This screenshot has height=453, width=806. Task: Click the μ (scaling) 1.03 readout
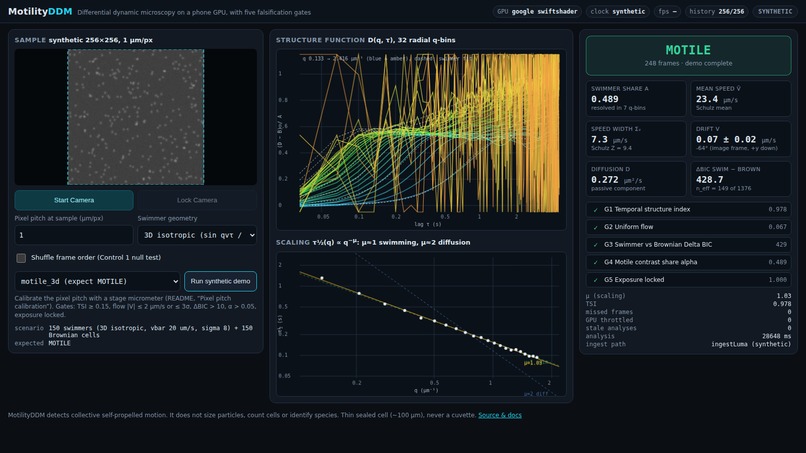pos(688,296)
